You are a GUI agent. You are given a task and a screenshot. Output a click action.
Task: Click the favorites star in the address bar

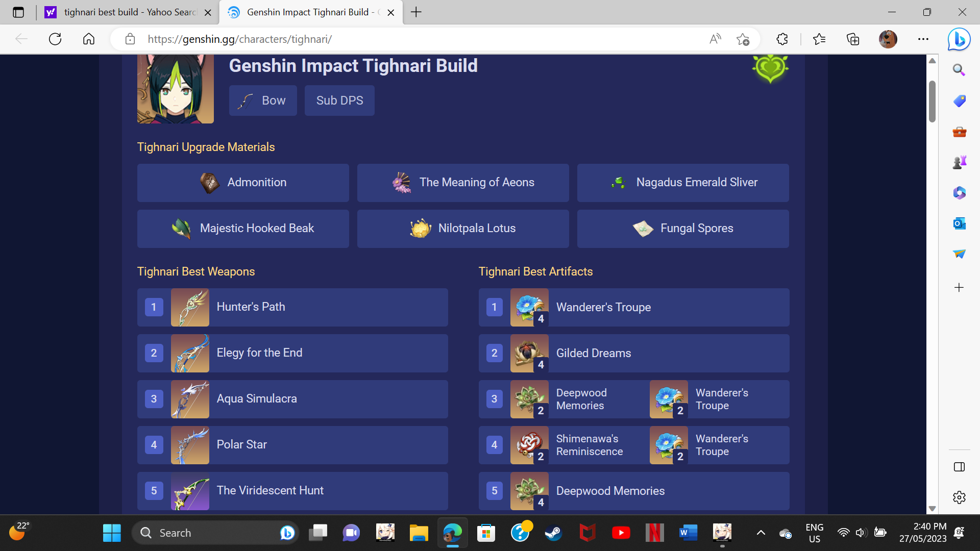[x=743, y=39]
